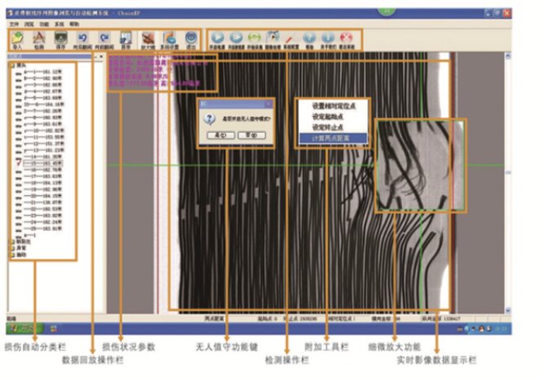
Task: Click the 退出 (Exit) toolbar icon
Action: click(191, 40)
